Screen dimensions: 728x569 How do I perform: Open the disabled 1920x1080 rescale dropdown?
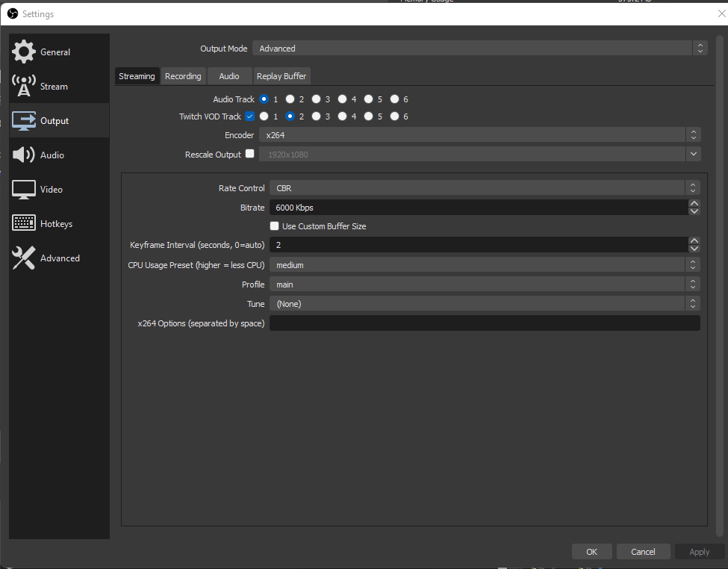[x=479, y=155]
